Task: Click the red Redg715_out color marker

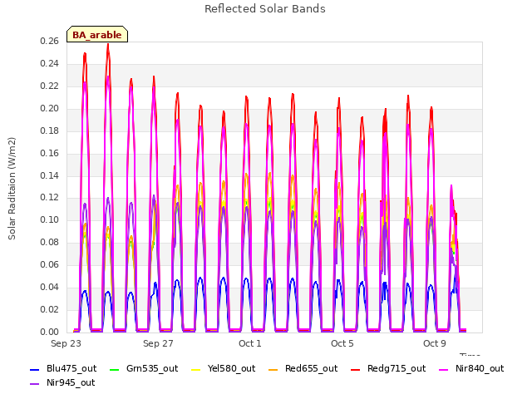Action: tap(356, 369)
